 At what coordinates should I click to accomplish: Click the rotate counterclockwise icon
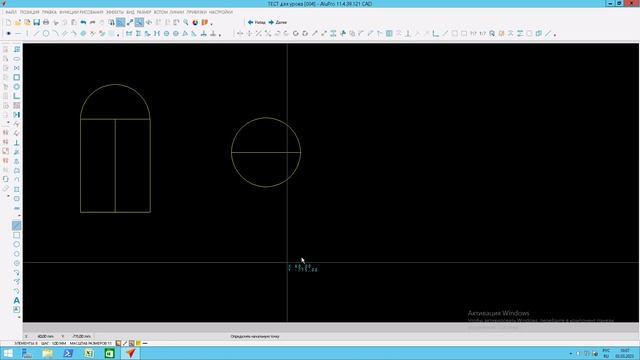pos(305,33)
